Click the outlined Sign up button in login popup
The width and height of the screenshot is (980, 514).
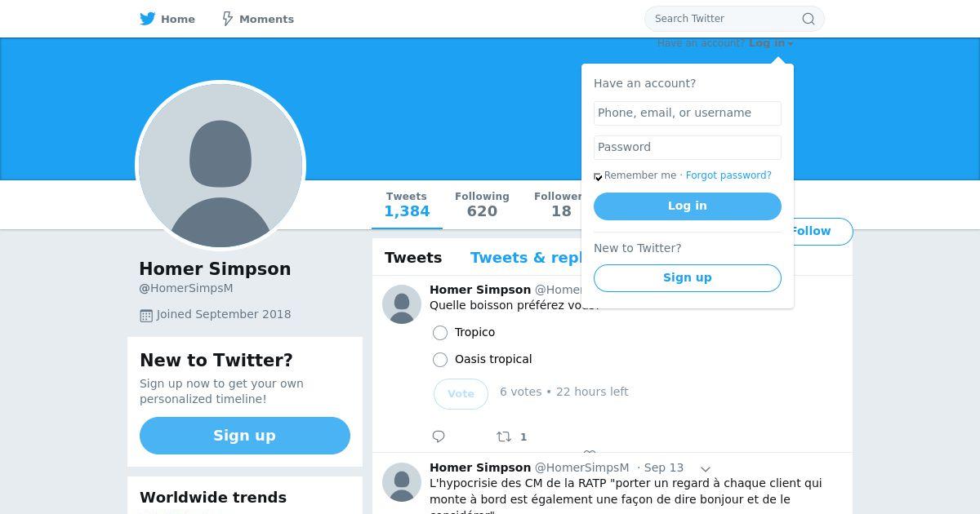688,278
